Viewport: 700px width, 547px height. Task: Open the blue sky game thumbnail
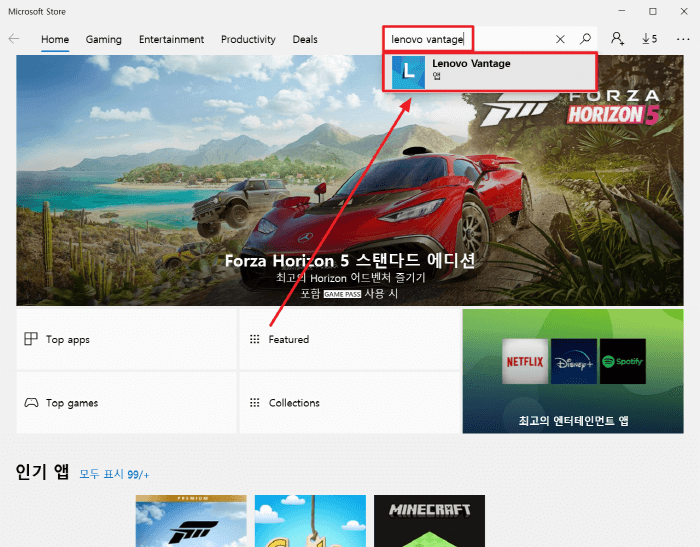310,521
